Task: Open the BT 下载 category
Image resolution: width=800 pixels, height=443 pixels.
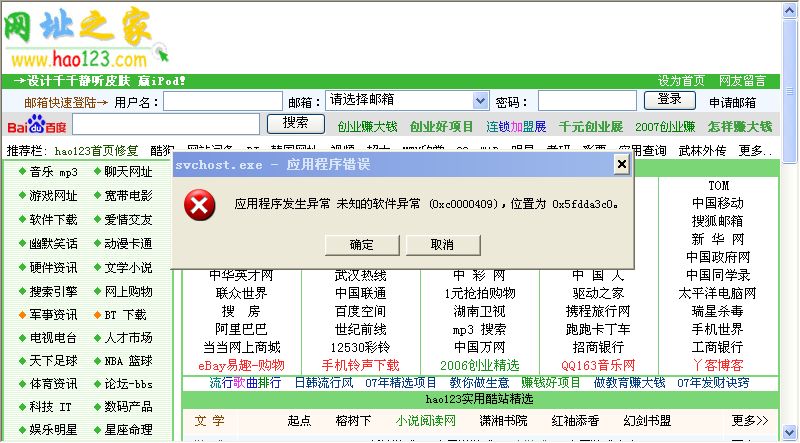Action: coord(126,315)
